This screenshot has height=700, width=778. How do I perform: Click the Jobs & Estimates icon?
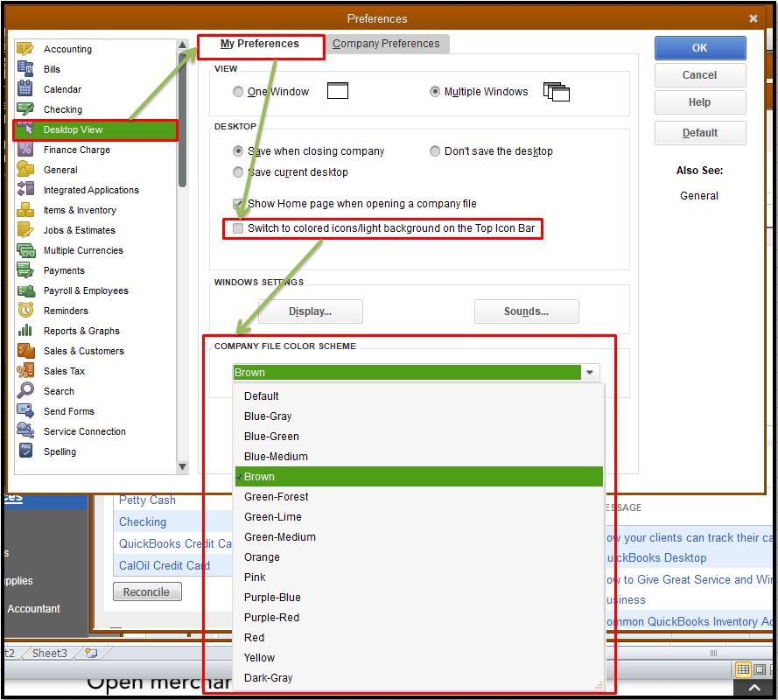click(x=25, y=230)
